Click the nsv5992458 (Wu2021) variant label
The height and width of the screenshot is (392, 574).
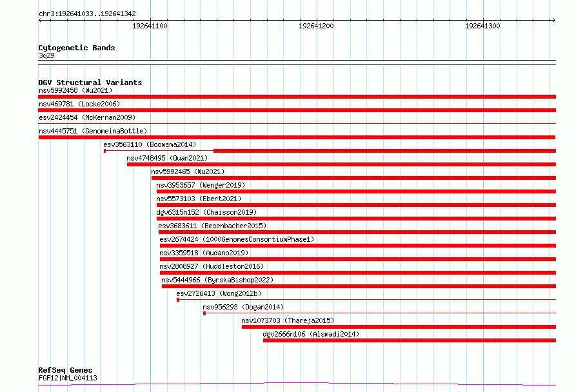[75, 90]
